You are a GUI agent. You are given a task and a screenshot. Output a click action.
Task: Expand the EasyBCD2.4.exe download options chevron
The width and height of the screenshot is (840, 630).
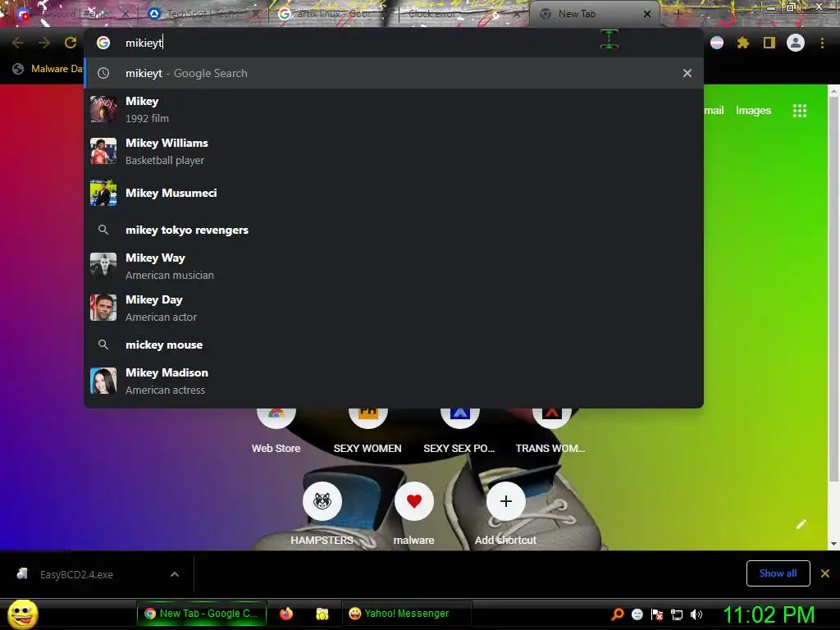click(x=175, y=574)
